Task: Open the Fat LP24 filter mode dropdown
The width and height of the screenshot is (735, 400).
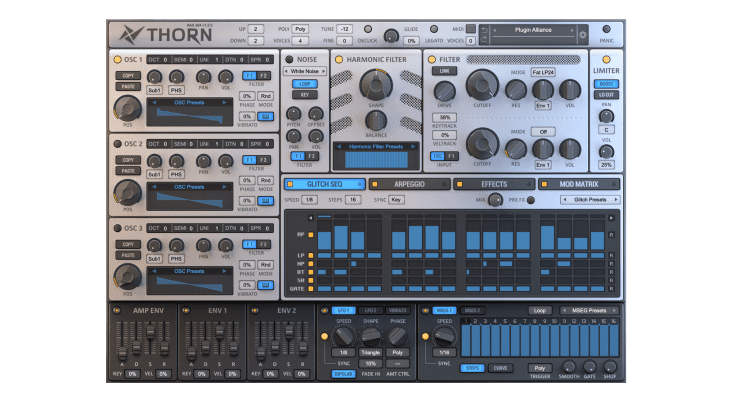Action: [543, 72]
